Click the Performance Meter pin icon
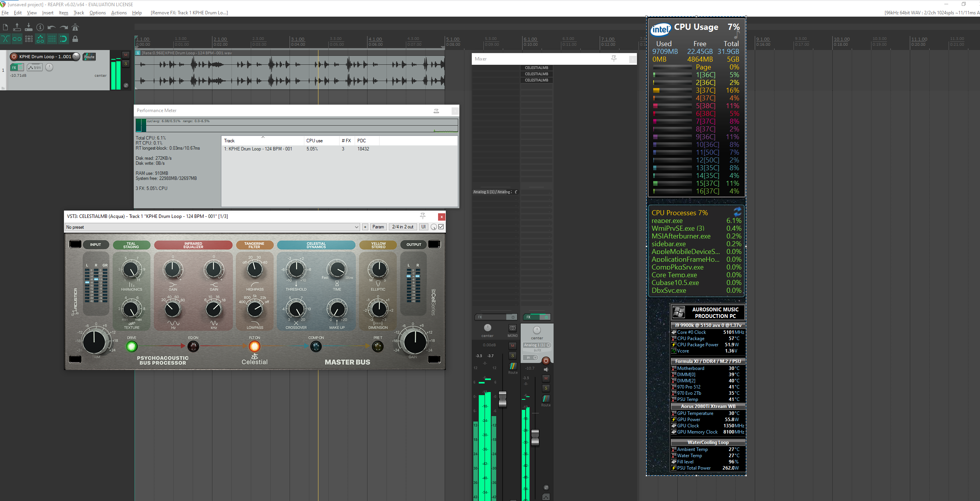This screenshot has height=501, width=980. [x=436, y=111]
